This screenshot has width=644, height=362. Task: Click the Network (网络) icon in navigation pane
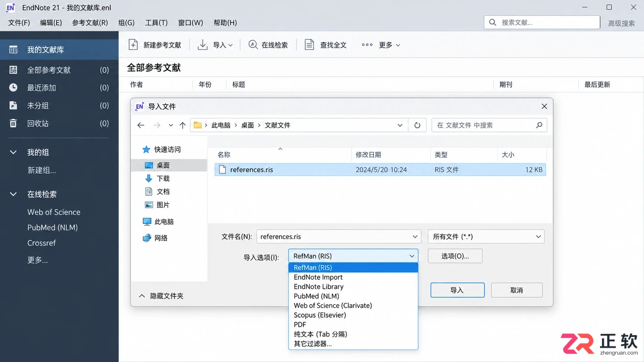[147, 238]
